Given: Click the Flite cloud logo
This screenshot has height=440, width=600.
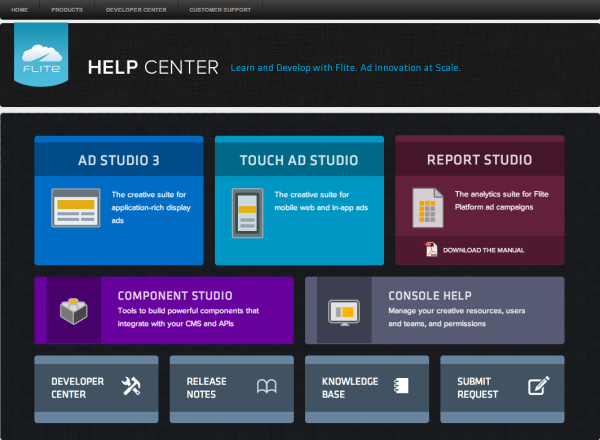Looking at the screenshot, I should [x=40, y=58].
